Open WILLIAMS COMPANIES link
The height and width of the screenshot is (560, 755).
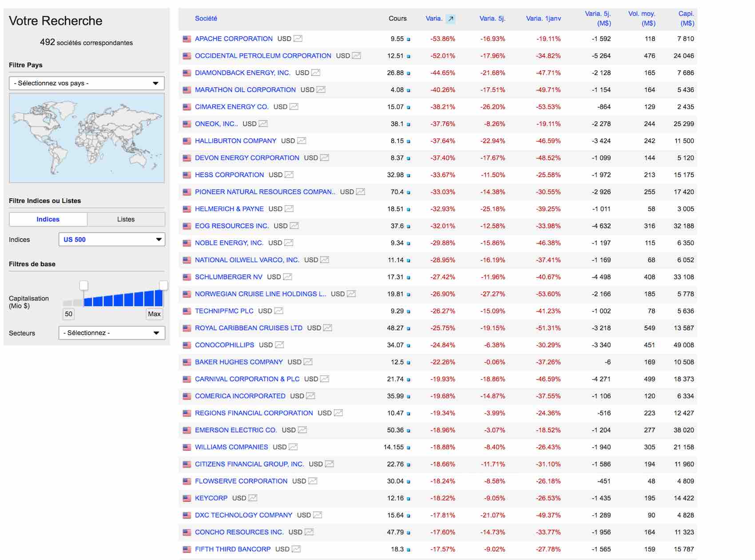click(231, 447)
